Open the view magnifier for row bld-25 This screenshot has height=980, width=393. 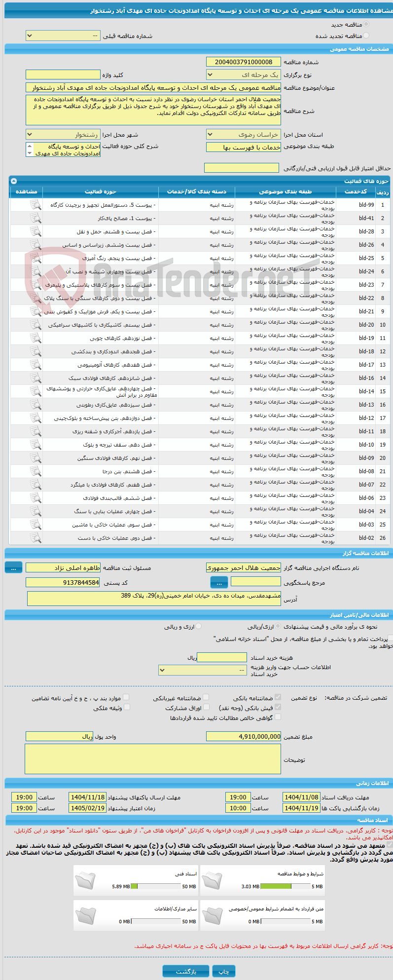(x=36, y=258)
